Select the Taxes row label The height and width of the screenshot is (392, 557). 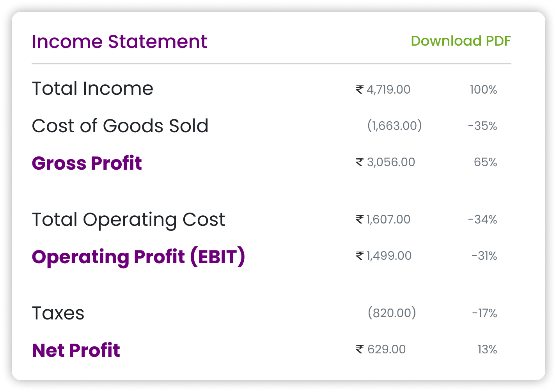pos(58,313)
